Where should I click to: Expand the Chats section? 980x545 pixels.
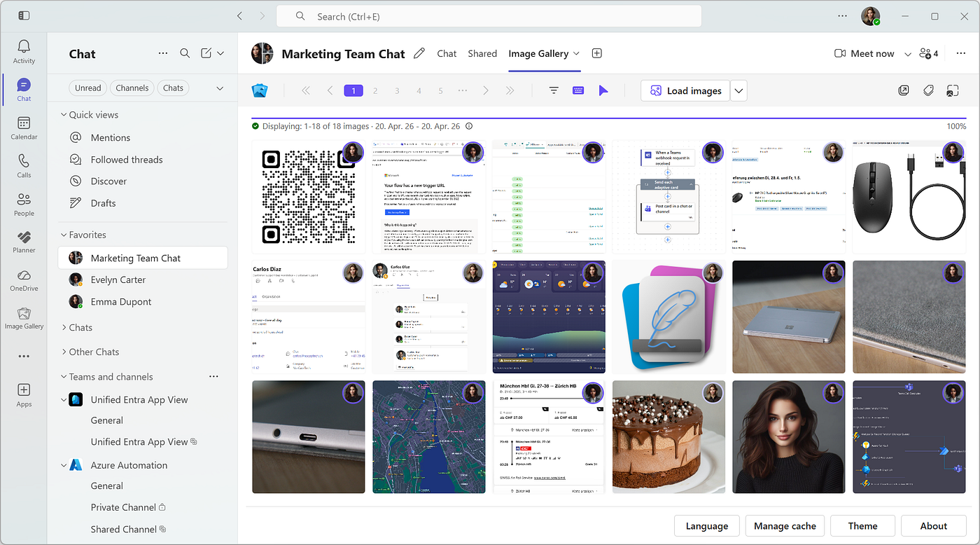pos(64,327)
